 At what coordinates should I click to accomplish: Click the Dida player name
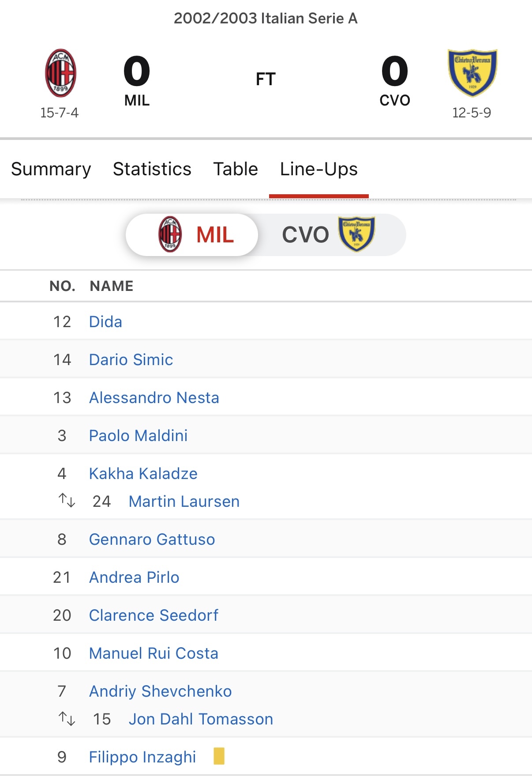(105, 322)
